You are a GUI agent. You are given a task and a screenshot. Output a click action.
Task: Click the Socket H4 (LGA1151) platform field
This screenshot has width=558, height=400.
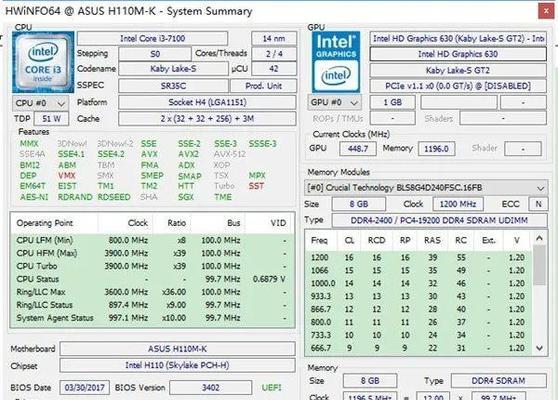click(x=207, y=102)
